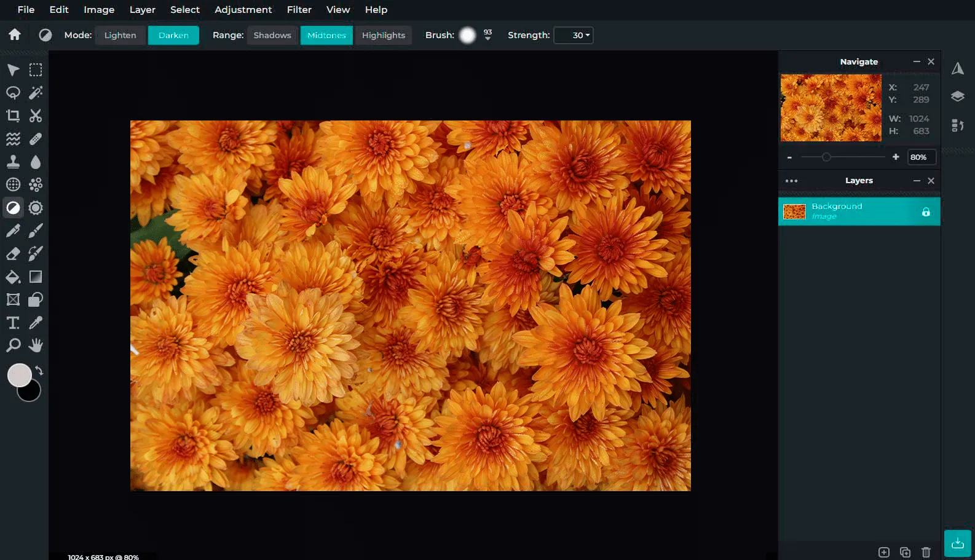
Task: Open the Strength dropdown
Action: point(574,35)
